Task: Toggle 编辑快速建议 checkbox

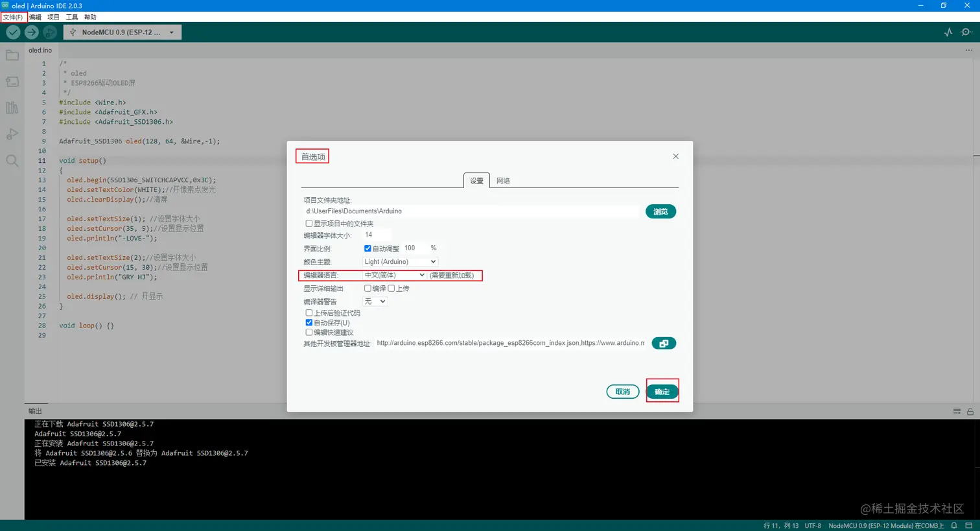Action: (x=309, y=332)
